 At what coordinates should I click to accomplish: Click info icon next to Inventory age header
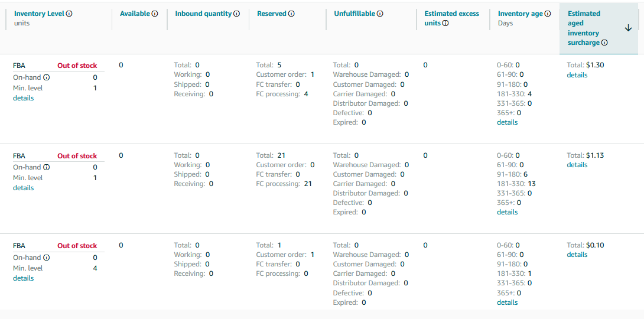point(548,14)
